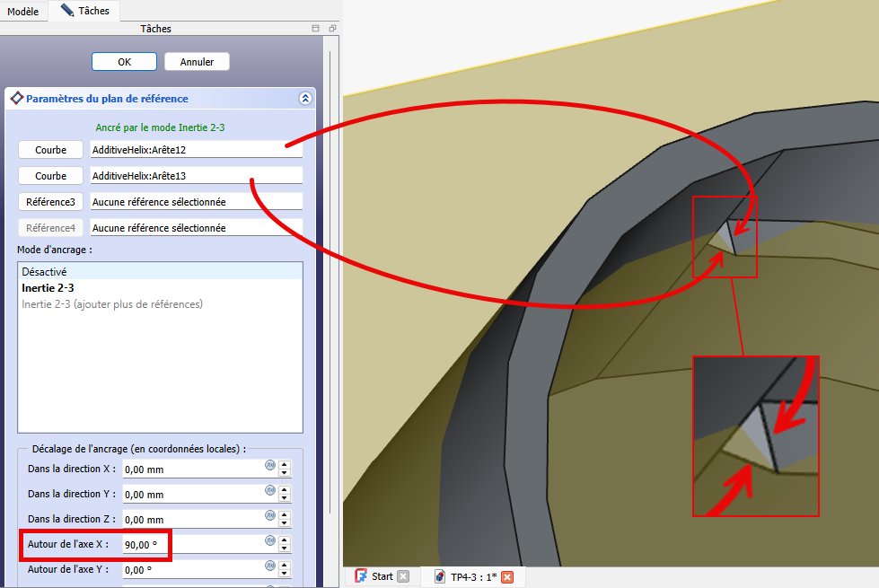This screenshot has height=588, width=879.
Task: Click the float panel icon in Tâches header
Action: tap(331, 29)
